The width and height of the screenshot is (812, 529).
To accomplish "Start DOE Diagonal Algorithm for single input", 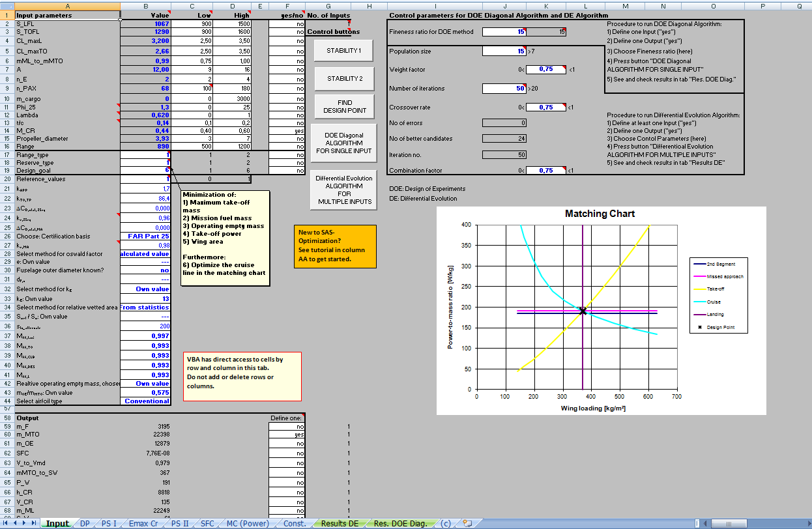I will coord(344,143).
